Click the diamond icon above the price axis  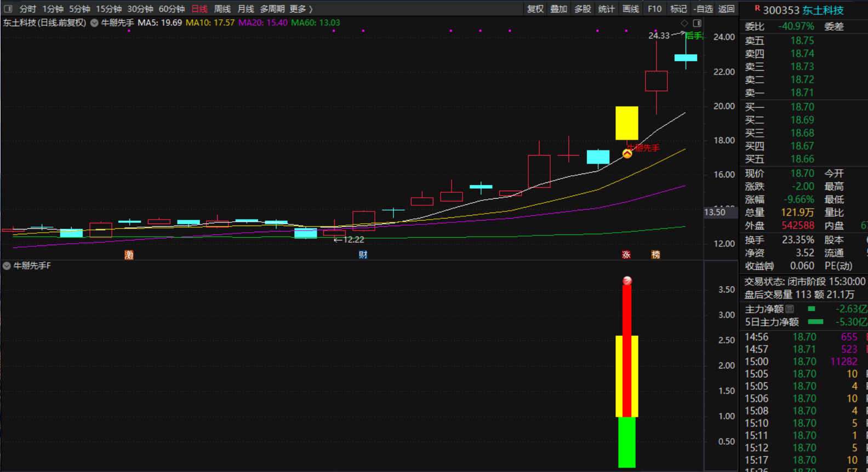[684, 23]
